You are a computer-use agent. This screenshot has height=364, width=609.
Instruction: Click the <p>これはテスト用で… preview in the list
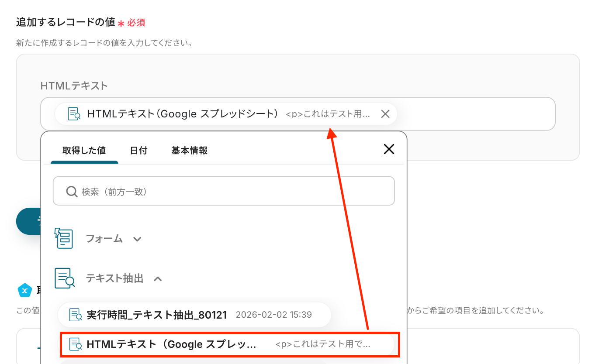(323, 344)
